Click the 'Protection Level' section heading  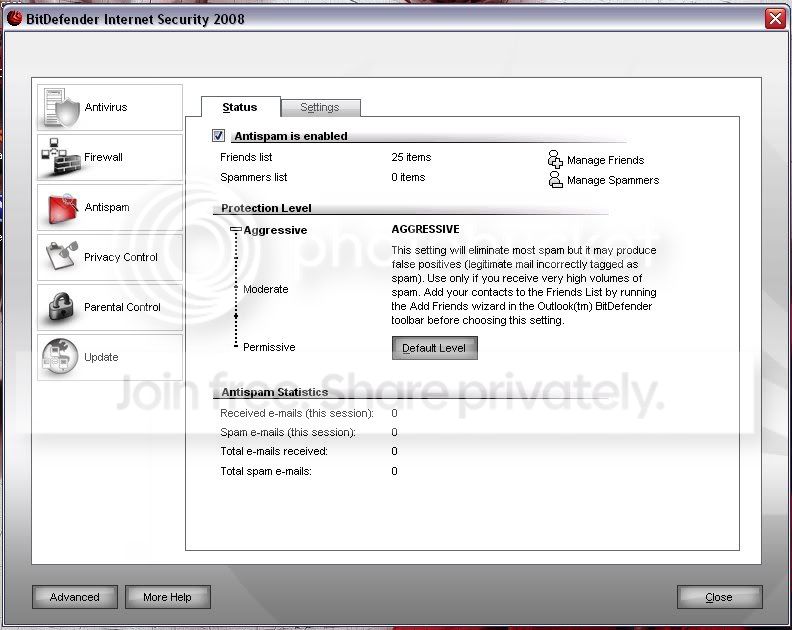tap(266, 208)
